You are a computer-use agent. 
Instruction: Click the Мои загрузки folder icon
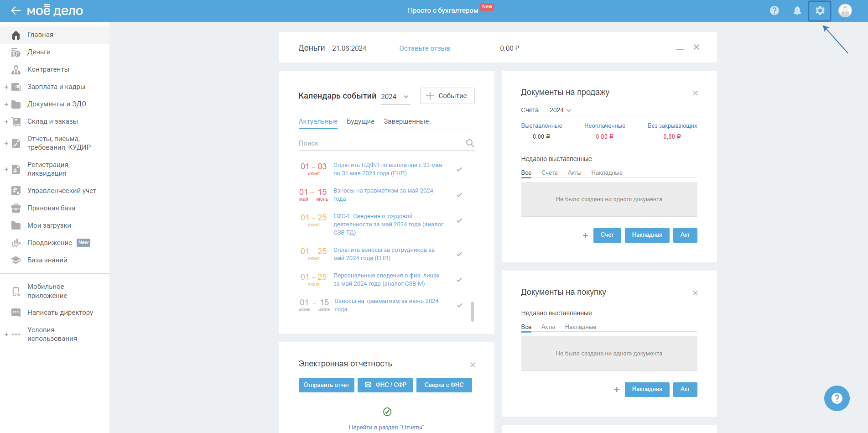pyautogui.click(x=16, y=226)
